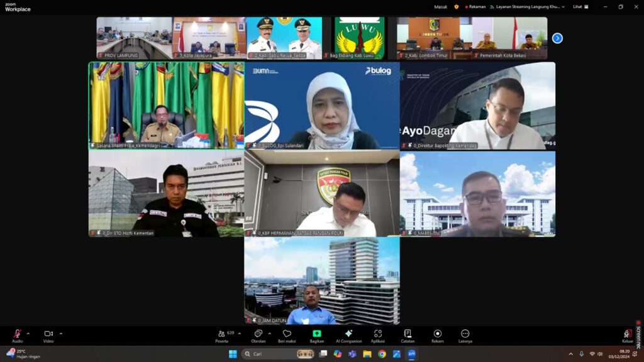The height and width of the screenshot is (362, 644).
Task: Open the Lihat view layout menu
Action: (580, 7)
